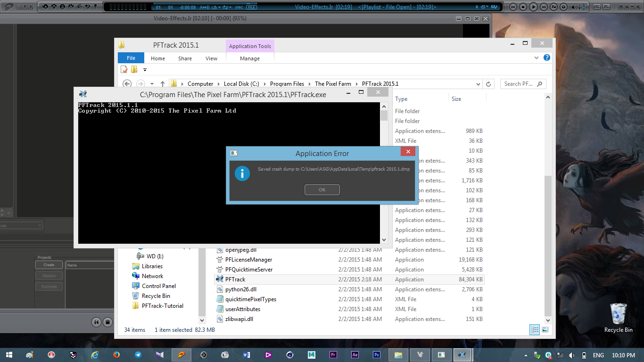Select Network in the navigation pane
This screenshot has height=362, width=644.
coord(152,276)
